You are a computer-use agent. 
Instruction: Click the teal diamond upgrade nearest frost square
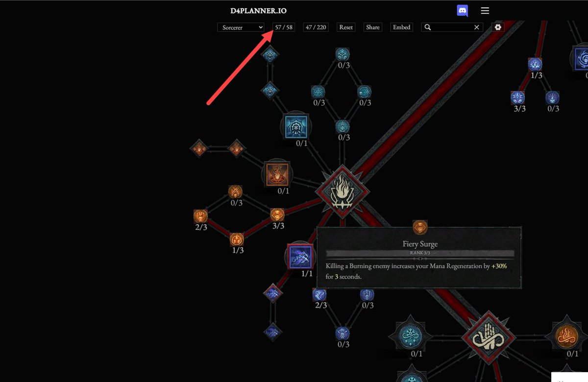[x=269, y=90]
